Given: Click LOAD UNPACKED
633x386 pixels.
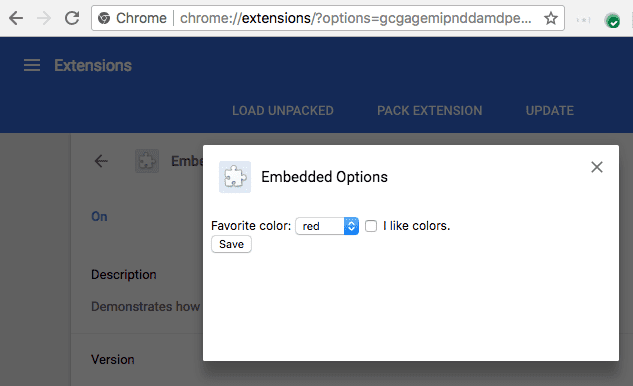Looking at the screenshot, I should (x=283, y=111).
